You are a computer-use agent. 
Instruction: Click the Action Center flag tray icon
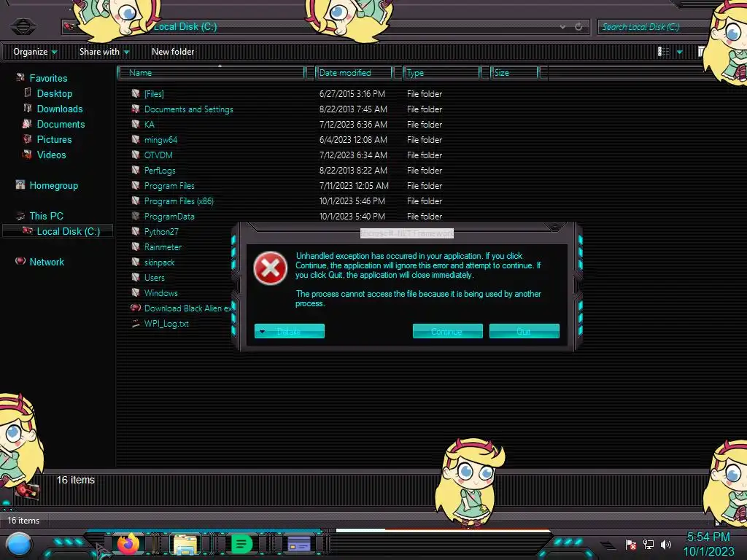tap(631, 544)
